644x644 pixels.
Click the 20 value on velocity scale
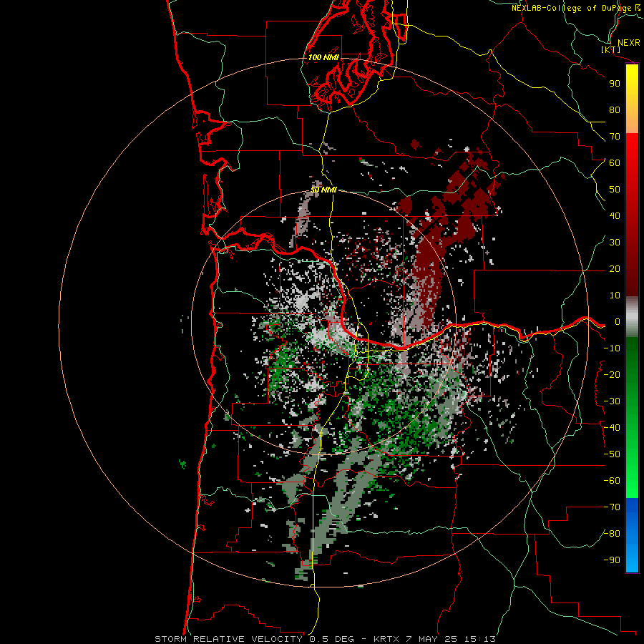[x=615, y=269]
